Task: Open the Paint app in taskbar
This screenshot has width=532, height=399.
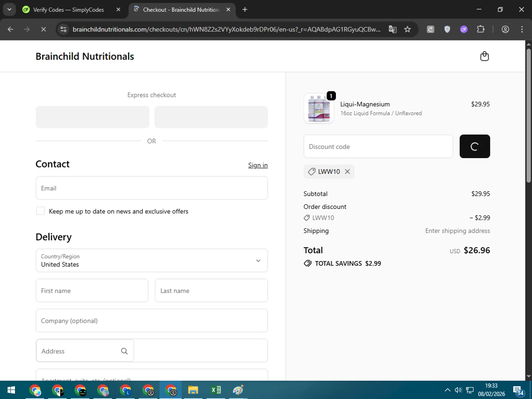Action: point(238,390)
